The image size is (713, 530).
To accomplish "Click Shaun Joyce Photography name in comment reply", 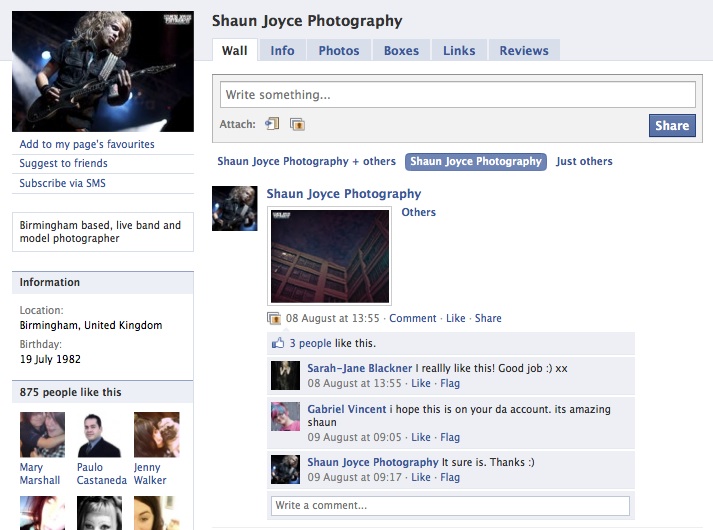I will pos(372,462).
